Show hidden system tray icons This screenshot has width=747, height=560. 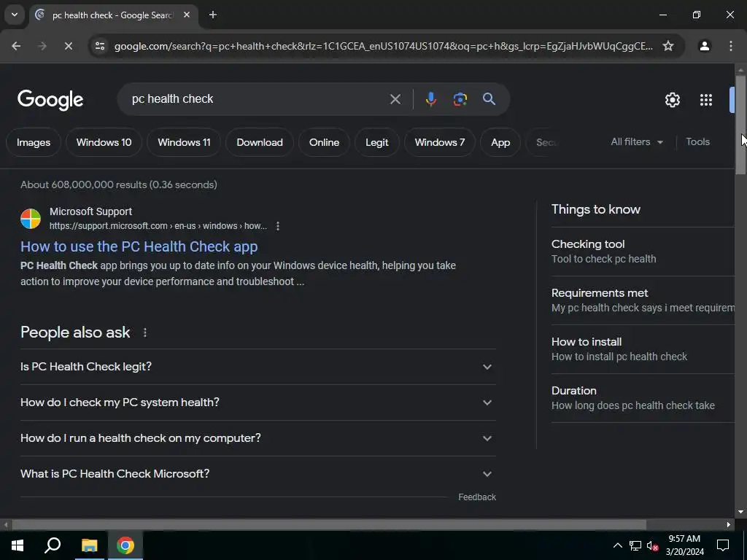(617, 545)
